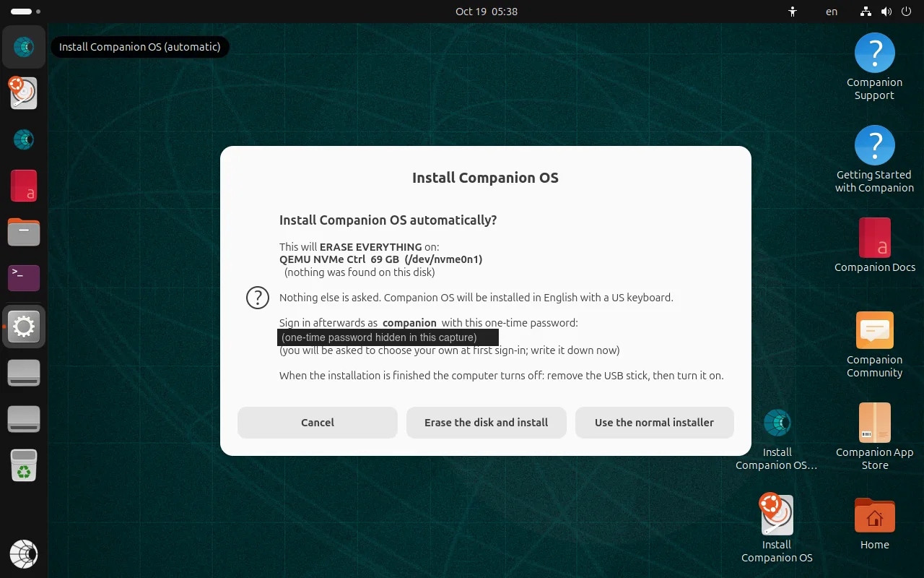Image resolution: width=924 pixels, height=578 pixels.
Task: Open Companion Support desktop icon
Action: click(874, 67)
